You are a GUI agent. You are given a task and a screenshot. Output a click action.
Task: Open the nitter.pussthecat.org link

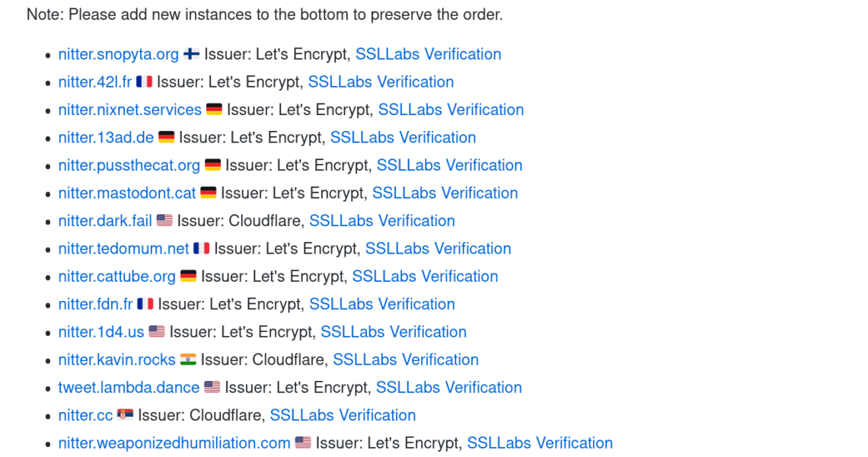coord(129,165)
